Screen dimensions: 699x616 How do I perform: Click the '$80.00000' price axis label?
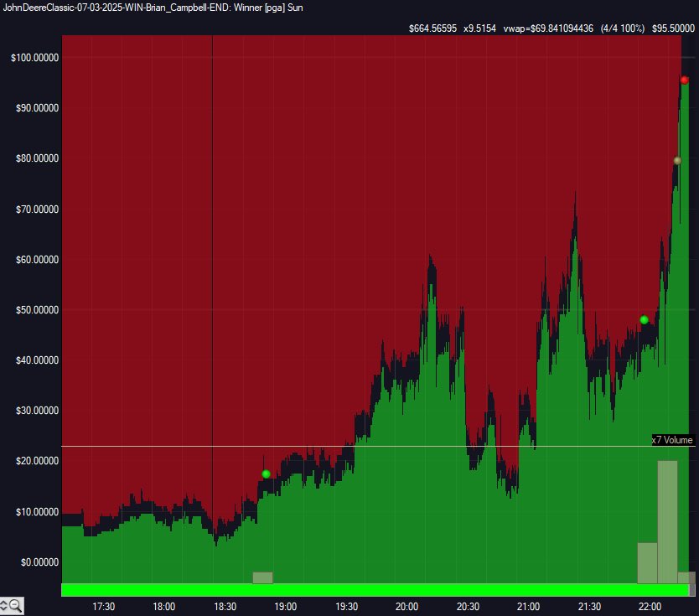[37, 158]
